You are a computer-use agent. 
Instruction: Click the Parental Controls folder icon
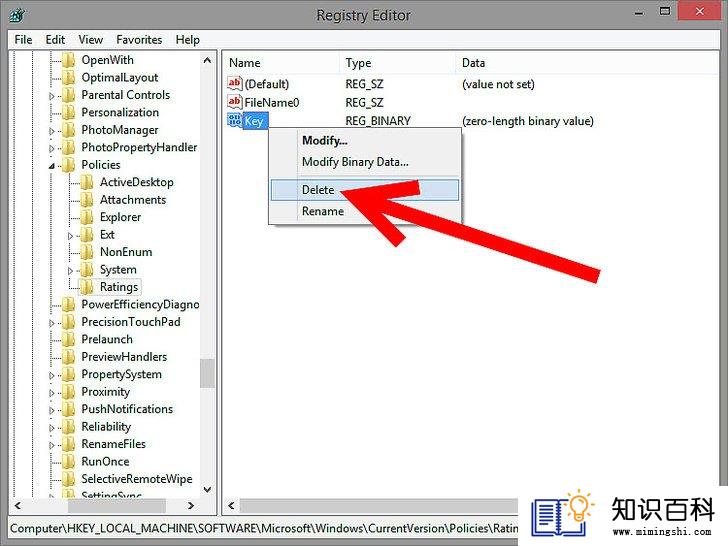[x=69, y=95]
